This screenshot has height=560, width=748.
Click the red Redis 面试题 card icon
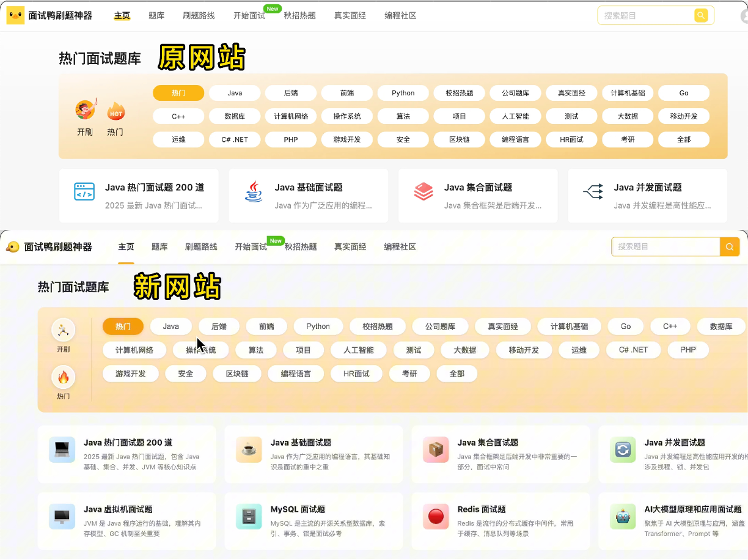click(x=436, y=517)
